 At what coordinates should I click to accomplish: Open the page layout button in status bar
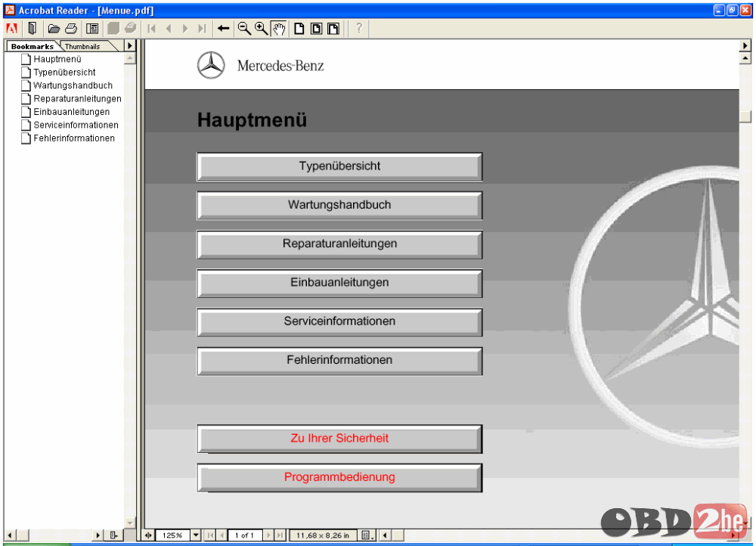[367, 535]
